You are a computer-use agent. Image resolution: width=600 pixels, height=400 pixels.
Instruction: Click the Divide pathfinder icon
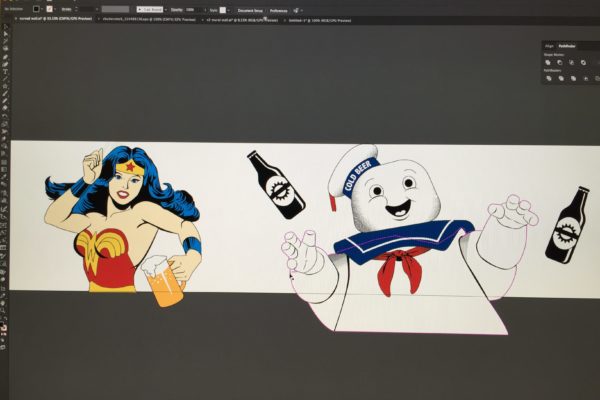coord(549,78)
